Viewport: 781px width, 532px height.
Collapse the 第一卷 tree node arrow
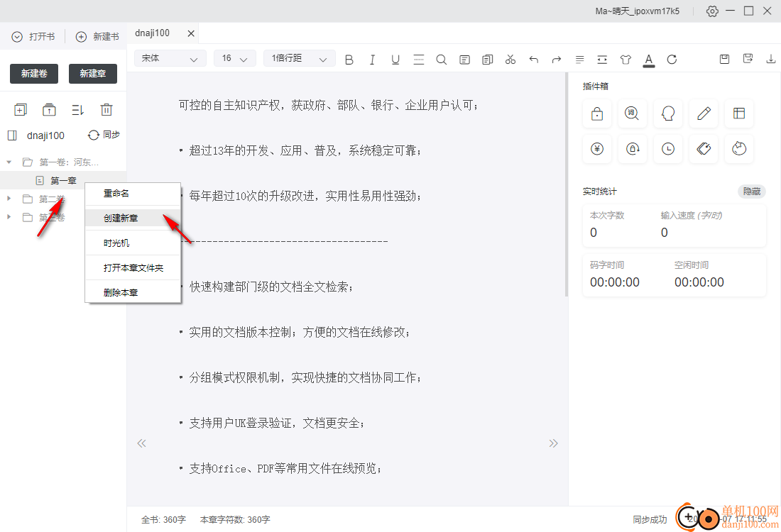coord(9,162)
